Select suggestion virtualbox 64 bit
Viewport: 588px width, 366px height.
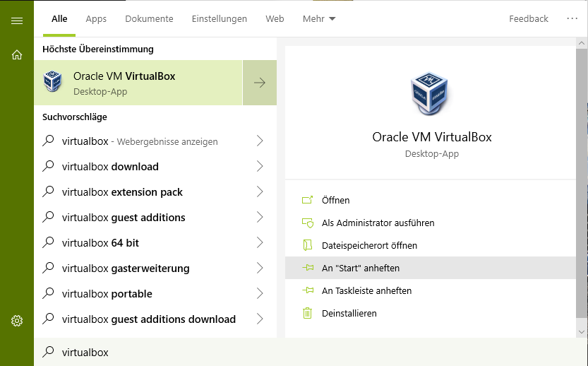point(155,243)
